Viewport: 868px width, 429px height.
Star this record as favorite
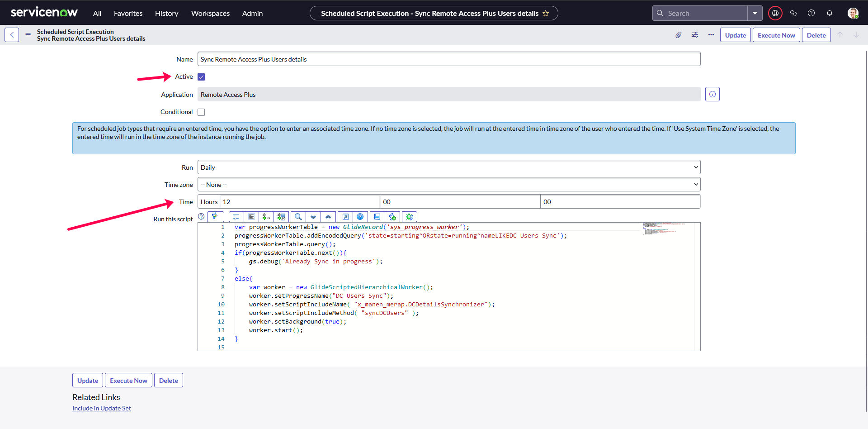pos(546,13)
